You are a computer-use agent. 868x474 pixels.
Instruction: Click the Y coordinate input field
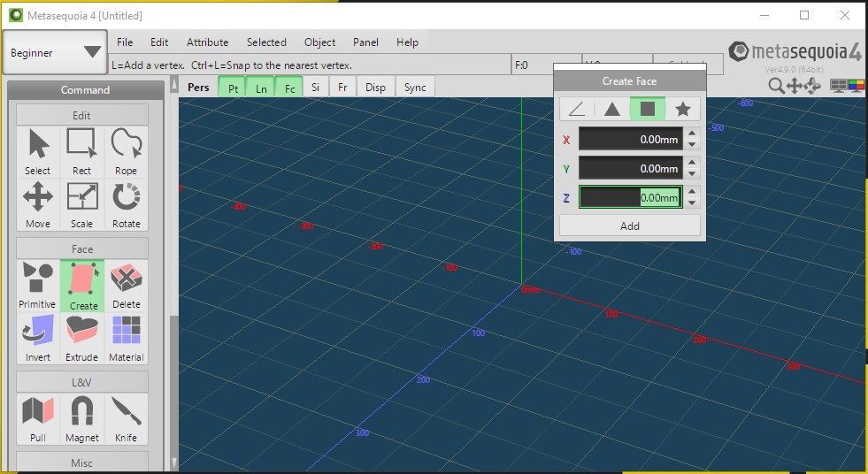tap(631, 168)
